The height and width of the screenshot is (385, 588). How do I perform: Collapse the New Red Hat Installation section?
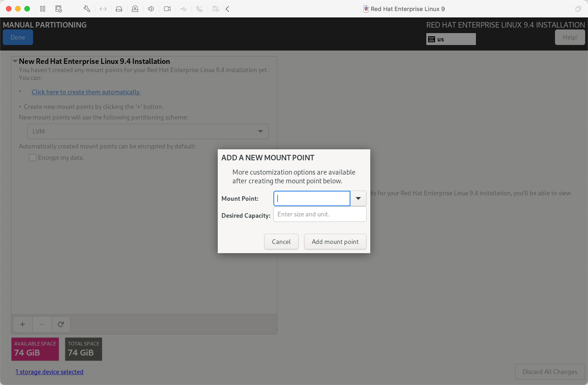(x=15, y=61)
